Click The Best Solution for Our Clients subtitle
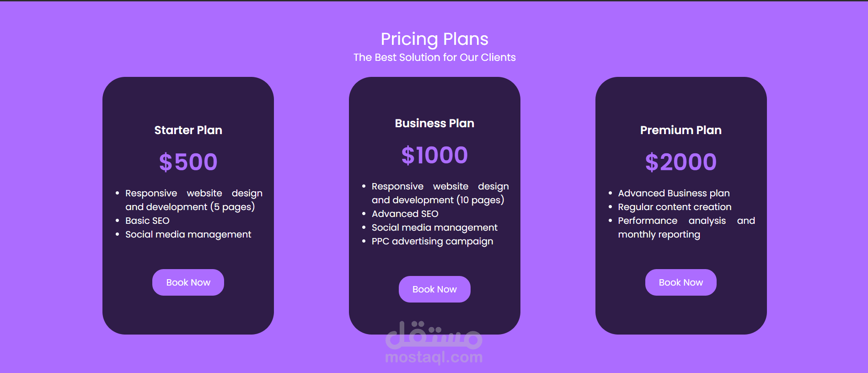Screen dimensions: 868x373 coord(434,57)
